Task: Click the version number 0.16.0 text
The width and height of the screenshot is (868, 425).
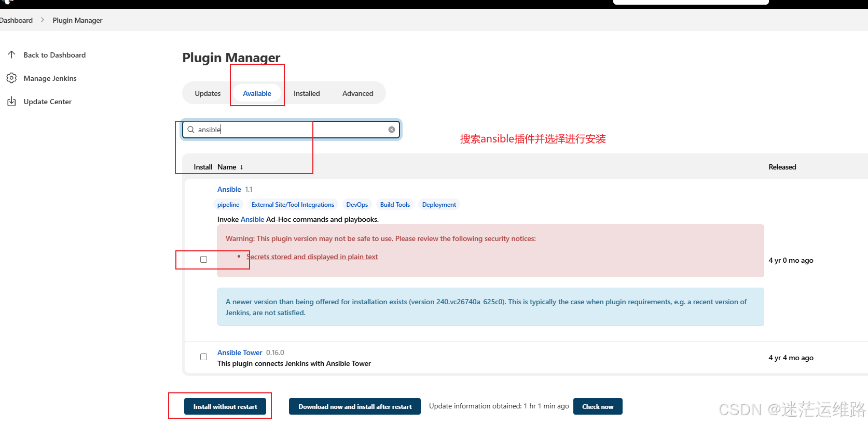Action: coord(275,352)
